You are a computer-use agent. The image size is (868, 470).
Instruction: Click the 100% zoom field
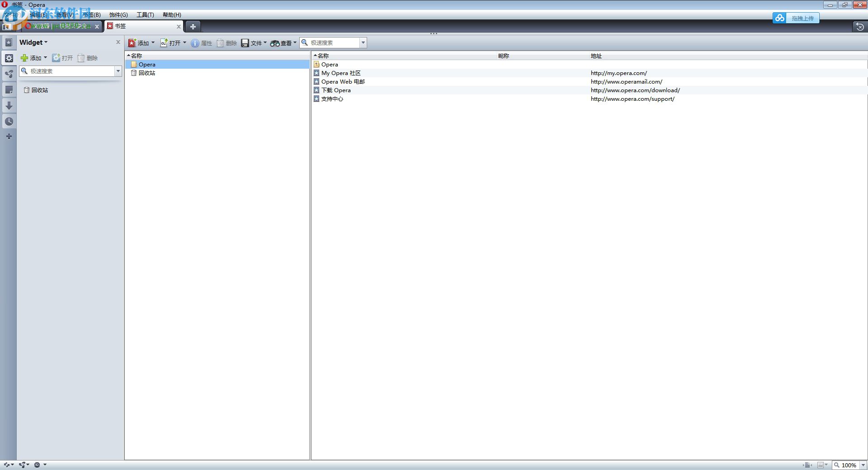click(x=846, y=465)
